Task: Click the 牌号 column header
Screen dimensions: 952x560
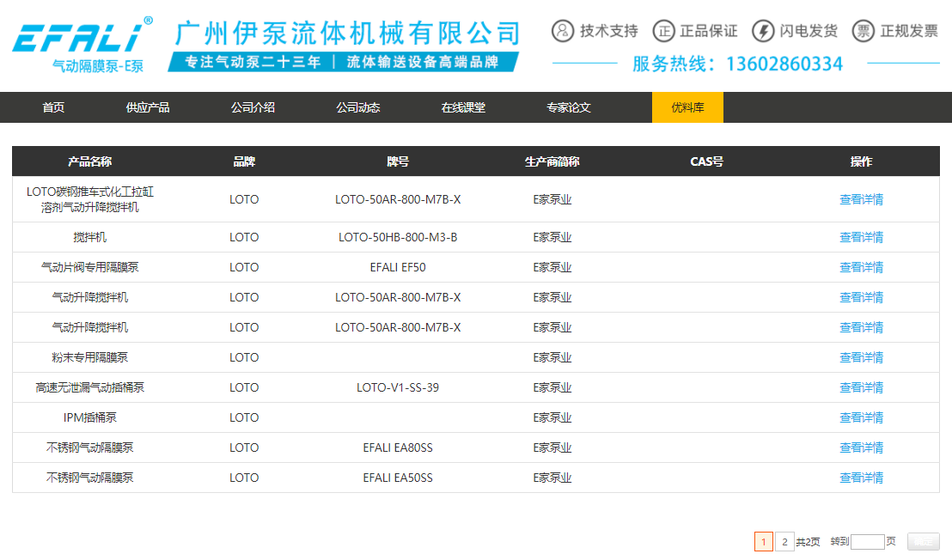Action: [398, 161]
